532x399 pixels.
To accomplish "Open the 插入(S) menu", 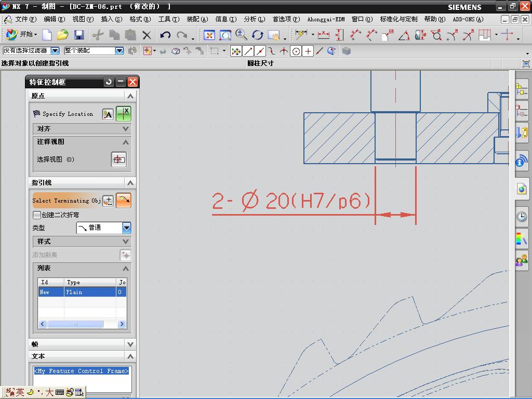I will [x=112, y=19].
